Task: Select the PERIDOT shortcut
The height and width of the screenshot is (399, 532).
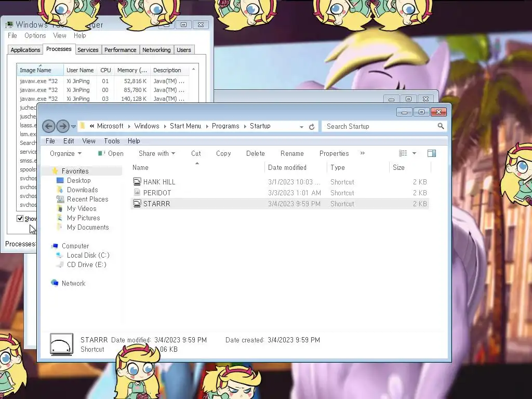Action: coord(280,193)
